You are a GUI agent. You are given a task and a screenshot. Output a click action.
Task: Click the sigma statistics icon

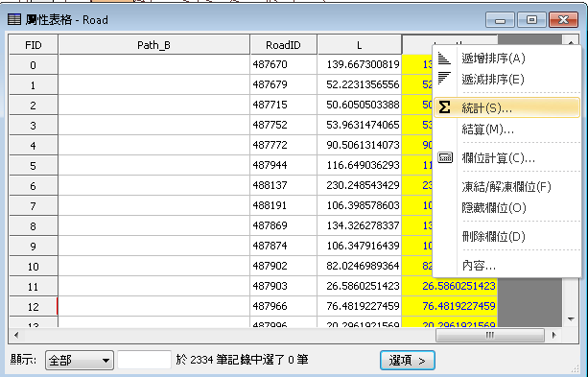point(444,107)
